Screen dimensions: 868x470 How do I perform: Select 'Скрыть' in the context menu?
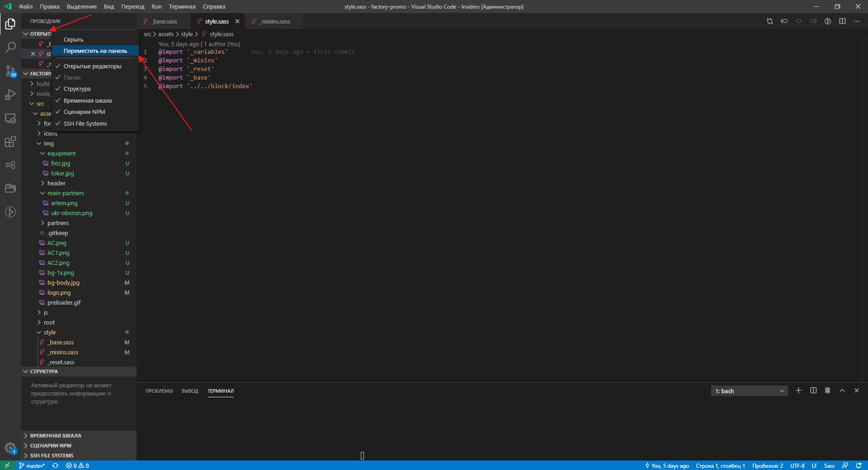coord(95,39)
